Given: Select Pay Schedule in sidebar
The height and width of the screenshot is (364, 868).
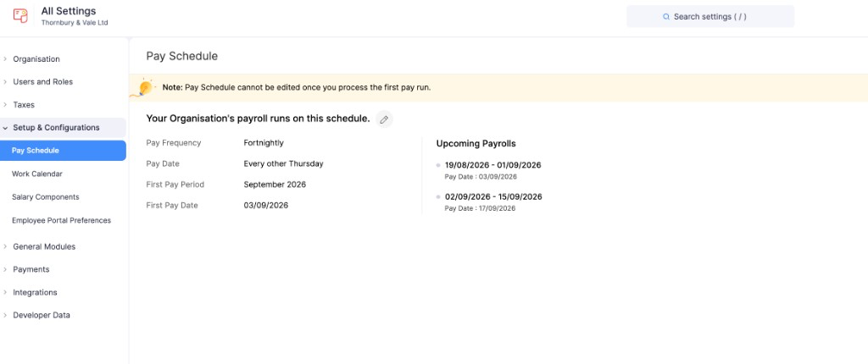Looking at the screenshot, I should pos(63,151).
